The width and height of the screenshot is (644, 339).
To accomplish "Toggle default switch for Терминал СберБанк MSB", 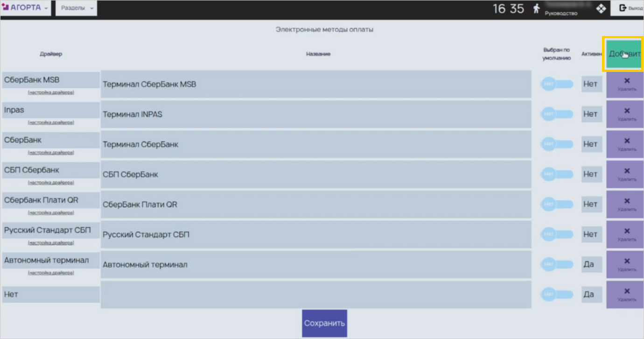I will coord(556,85).
